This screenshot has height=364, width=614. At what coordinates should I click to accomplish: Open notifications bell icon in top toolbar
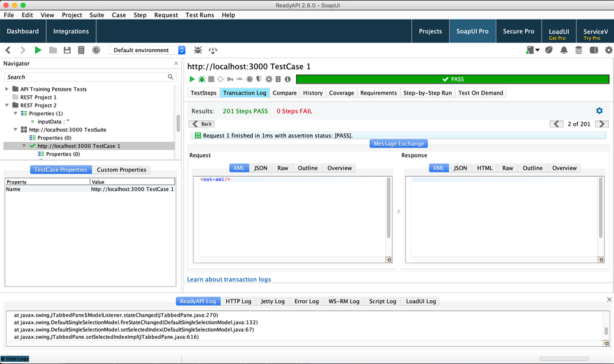pyautogui.click(x=564, y=50)
